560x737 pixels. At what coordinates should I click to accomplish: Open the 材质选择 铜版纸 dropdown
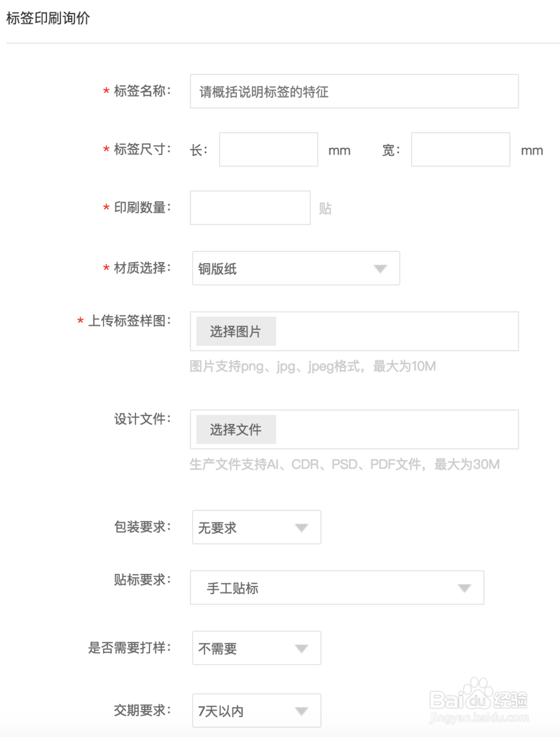click(296, 268)
